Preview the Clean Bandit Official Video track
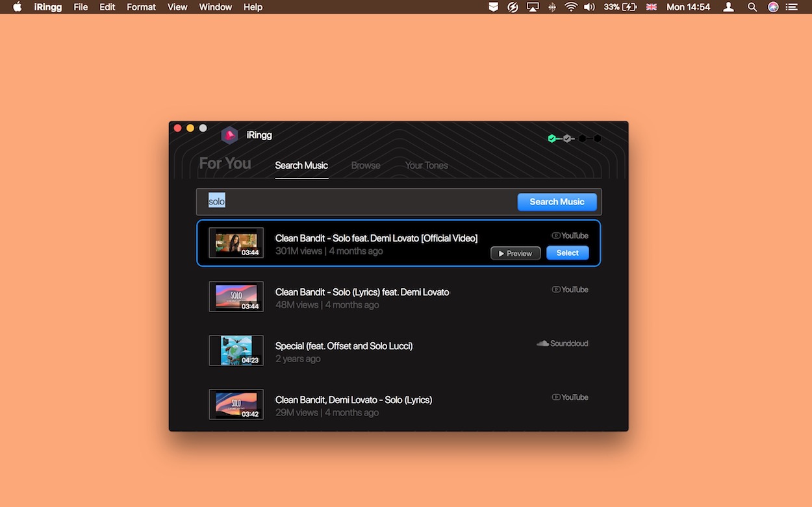 [516, 253]
